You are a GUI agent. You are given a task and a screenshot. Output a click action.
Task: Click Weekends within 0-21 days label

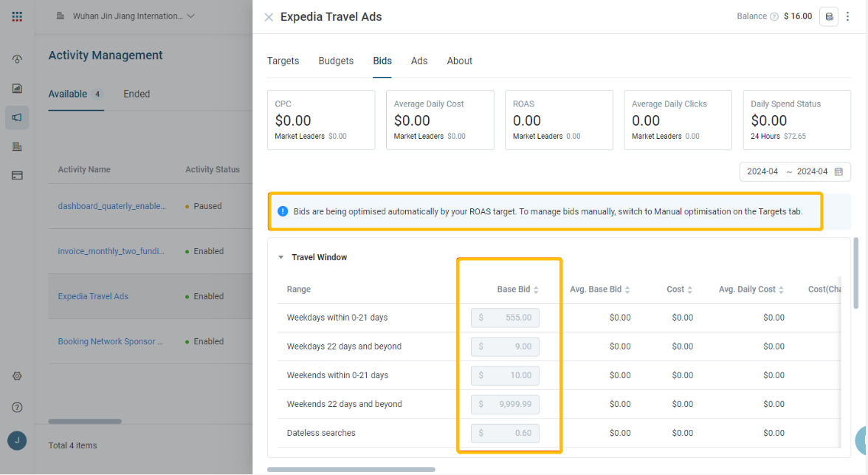coord(338,375)
